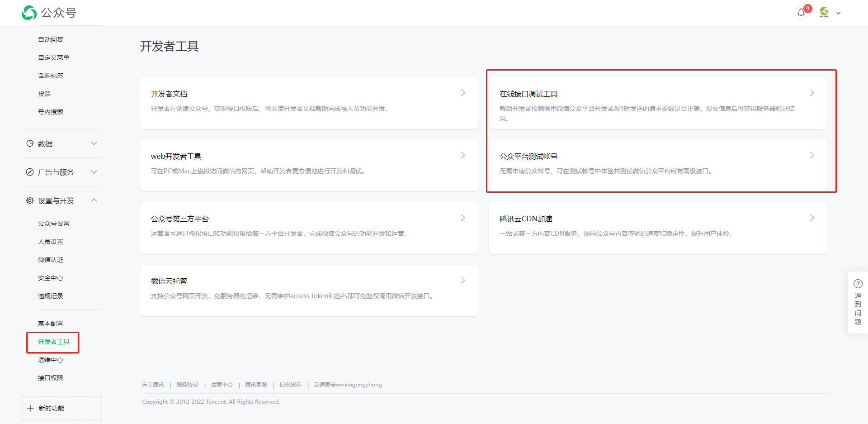Click the 微信云托管 description text
The image size is (868, 424).
click(x=293, y=296)
